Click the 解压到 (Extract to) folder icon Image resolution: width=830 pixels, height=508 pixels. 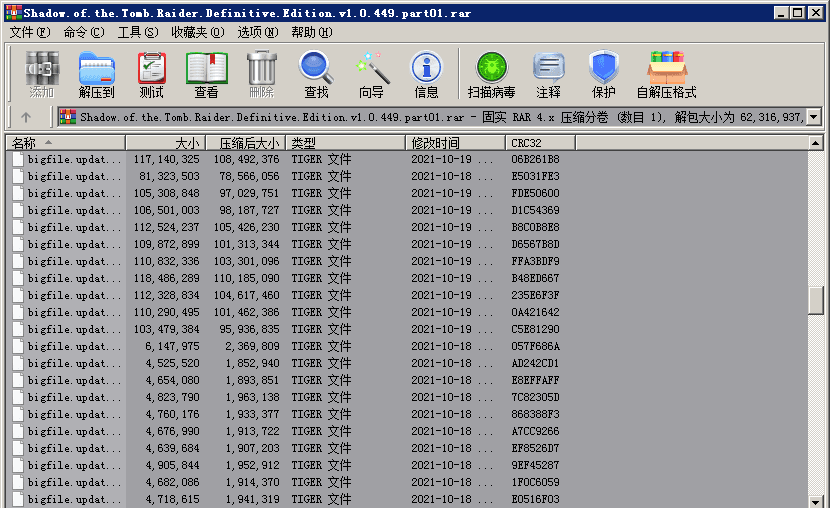(96, 74)
